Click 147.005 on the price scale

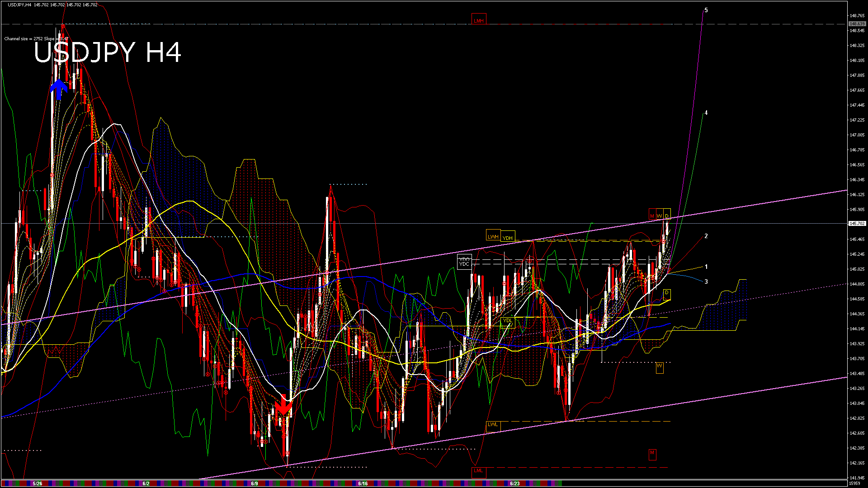click(x=857, y=135)
